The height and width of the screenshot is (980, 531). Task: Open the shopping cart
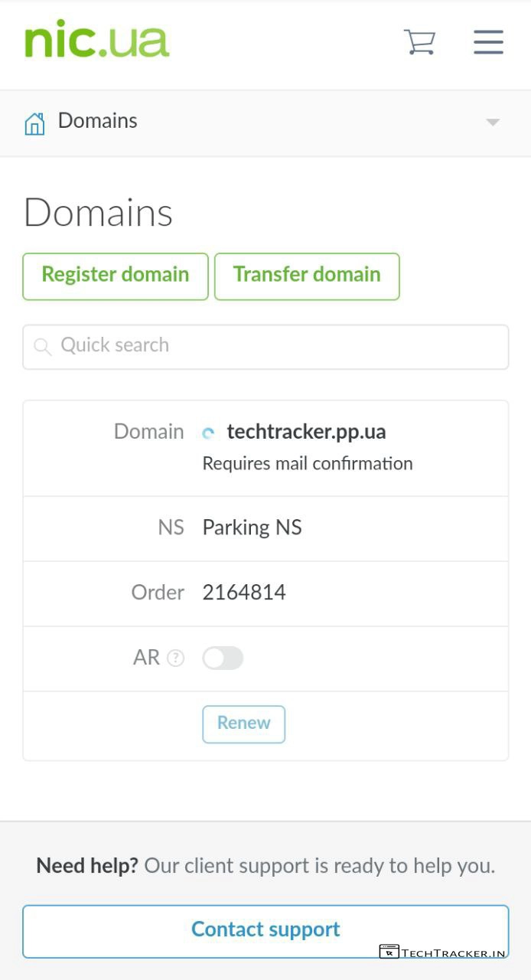pos(419,41)
